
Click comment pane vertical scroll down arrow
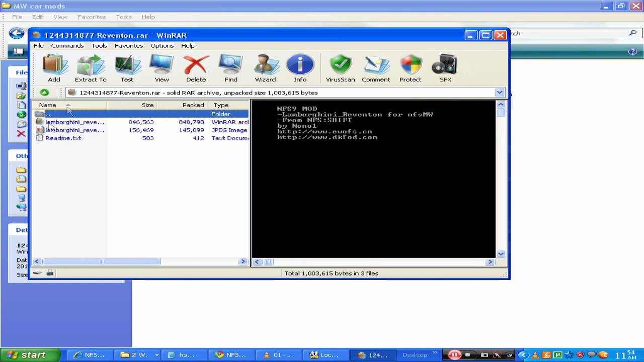[501, 254]
